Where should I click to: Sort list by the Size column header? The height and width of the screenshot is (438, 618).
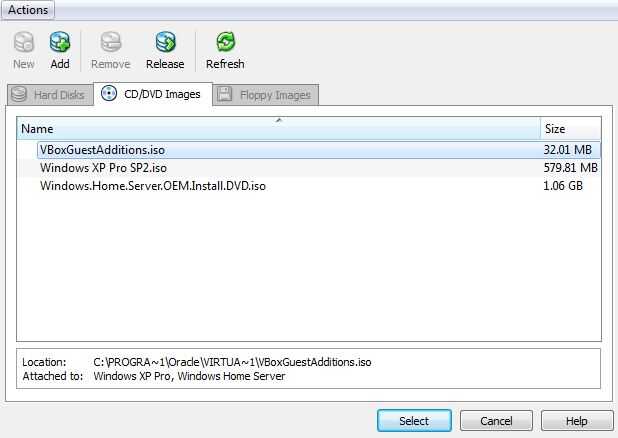click(571, 129)
